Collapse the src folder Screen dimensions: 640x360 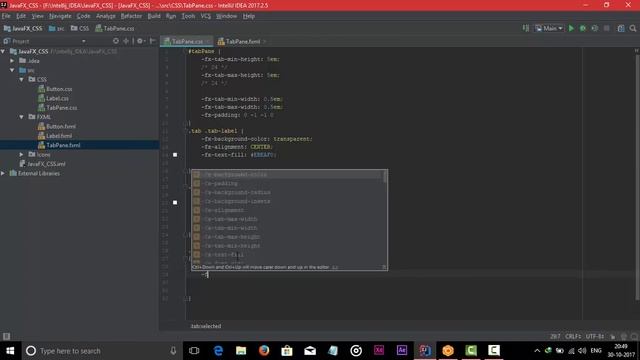pos(12,70)
